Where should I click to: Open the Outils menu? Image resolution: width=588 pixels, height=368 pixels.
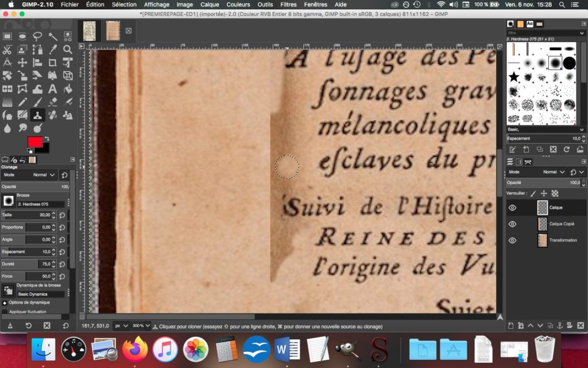265,5
